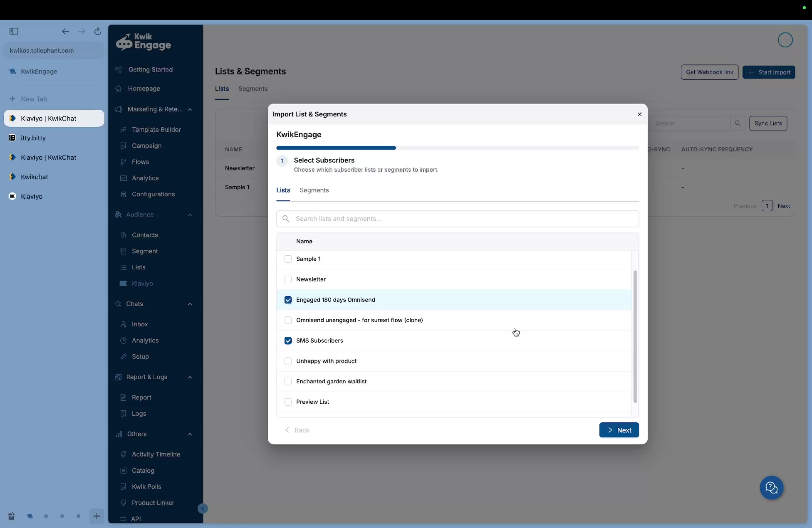This screenshot has width=812, height=528.
Task: Switch to page Segments tab behind the dialog
Action: coord(253,89)
